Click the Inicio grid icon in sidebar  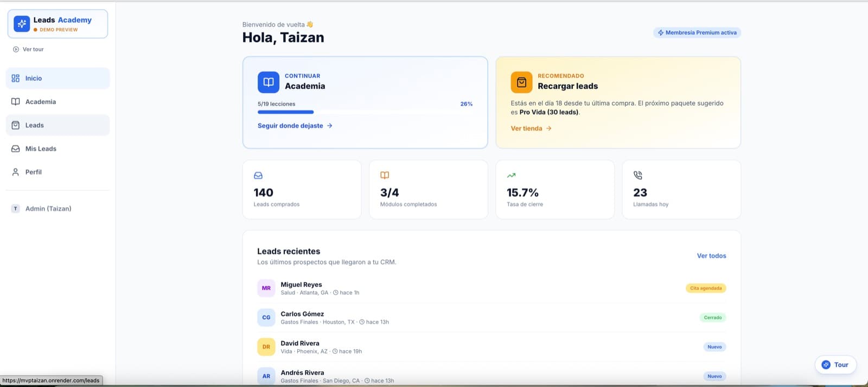pyautogui.click(x=16, y=79)
